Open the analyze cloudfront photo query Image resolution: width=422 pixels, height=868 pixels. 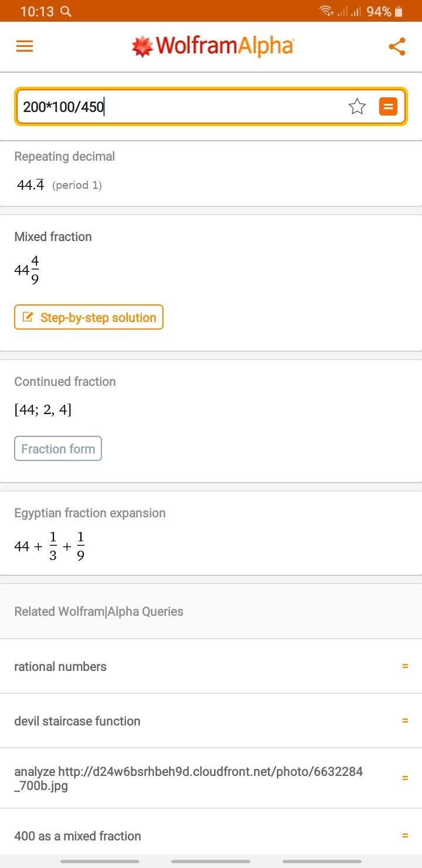[x=188, y=778]
